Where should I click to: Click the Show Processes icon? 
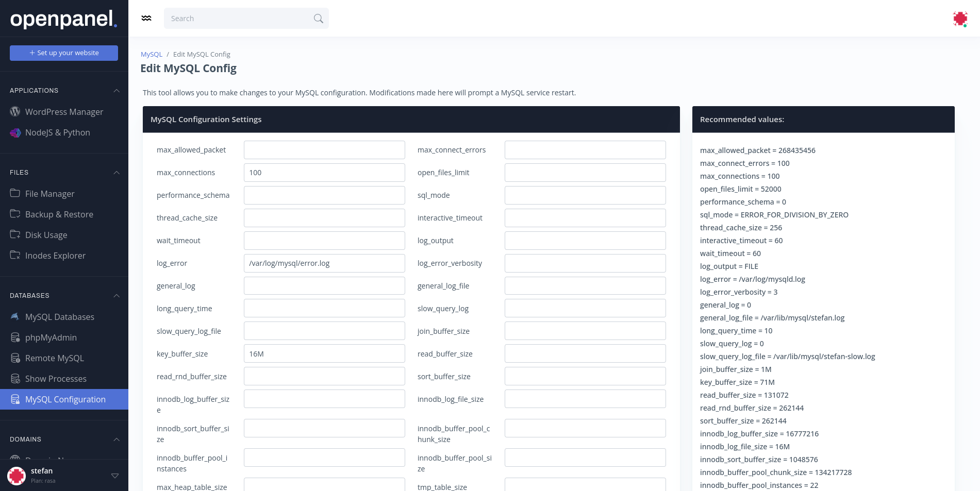pyautogui.click(x=15, y=379)
